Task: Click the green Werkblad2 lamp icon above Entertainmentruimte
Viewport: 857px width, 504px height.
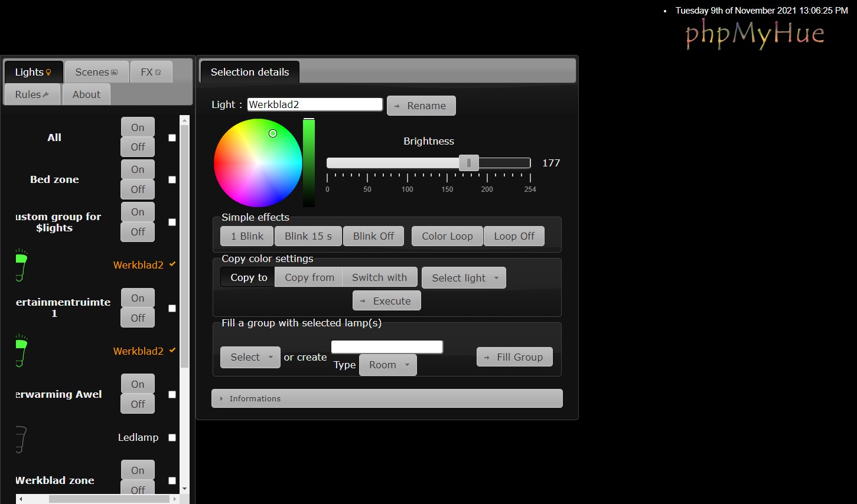Action: click(21, 265)
